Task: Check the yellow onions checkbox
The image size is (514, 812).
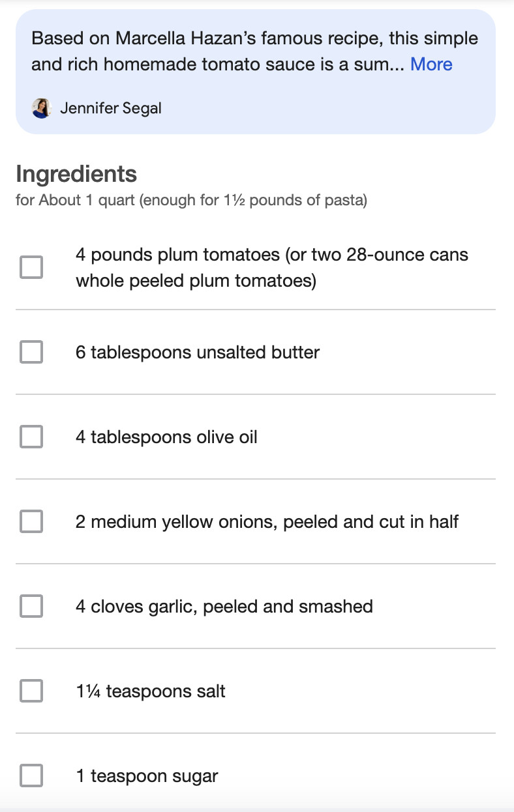Action: coord(31,521)
